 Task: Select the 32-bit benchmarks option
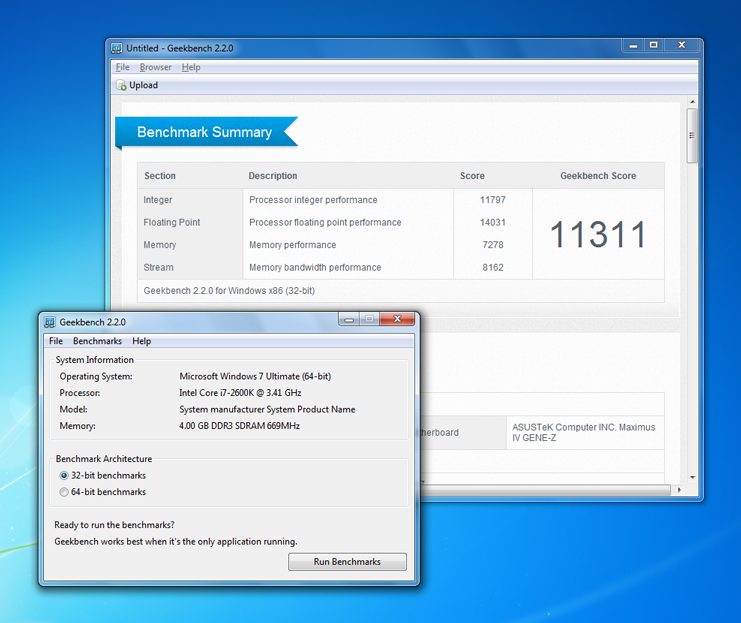[x=64, y=475]
